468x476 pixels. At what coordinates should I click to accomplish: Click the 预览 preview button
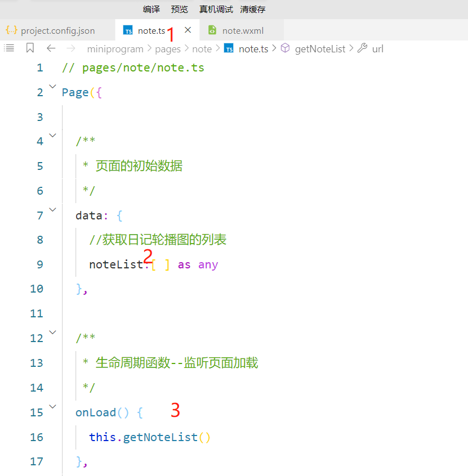[179, 10]
